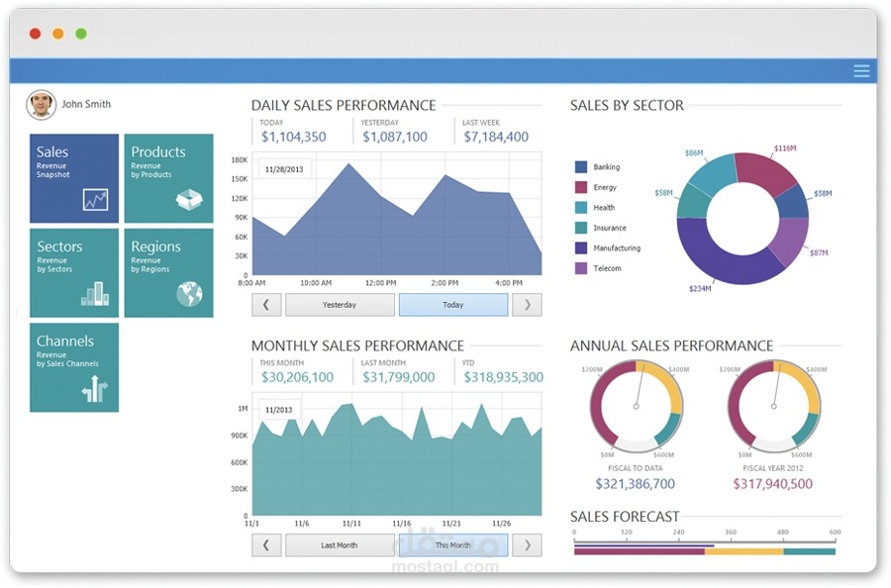Open the hamburger menu at top right

860,70
